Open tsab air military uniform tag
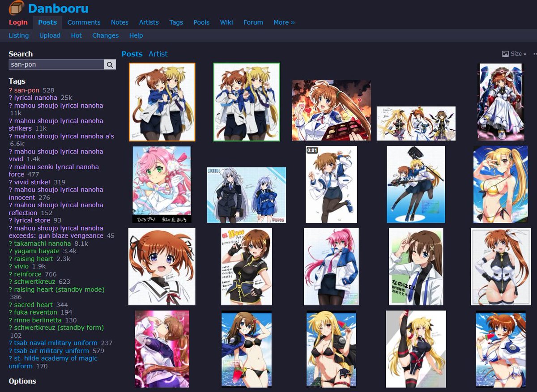This screenshot has height=392, width=537. point(51,351)
